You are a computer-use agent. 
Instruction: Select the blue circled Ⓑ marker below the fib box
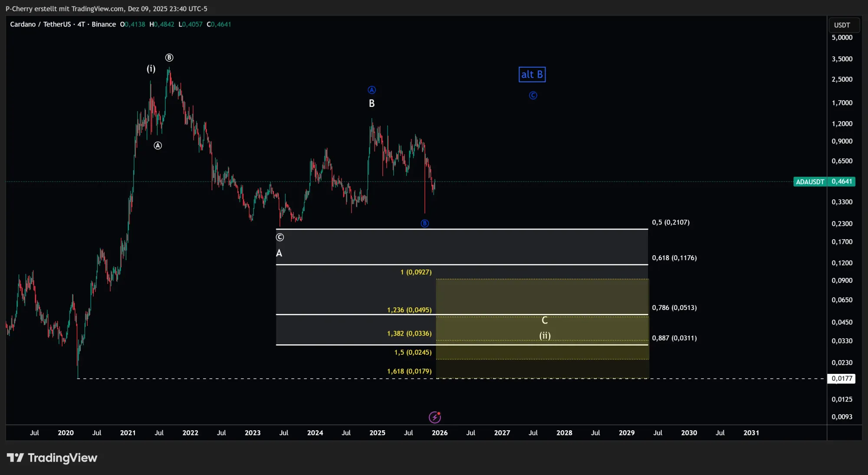coord(424,223)
